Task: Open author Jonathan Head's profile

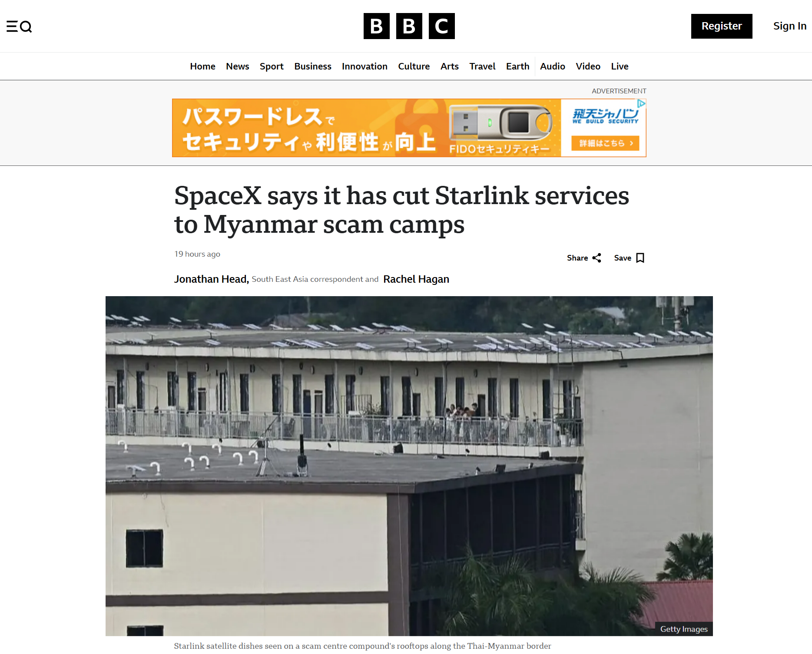Action: (211, 279)
